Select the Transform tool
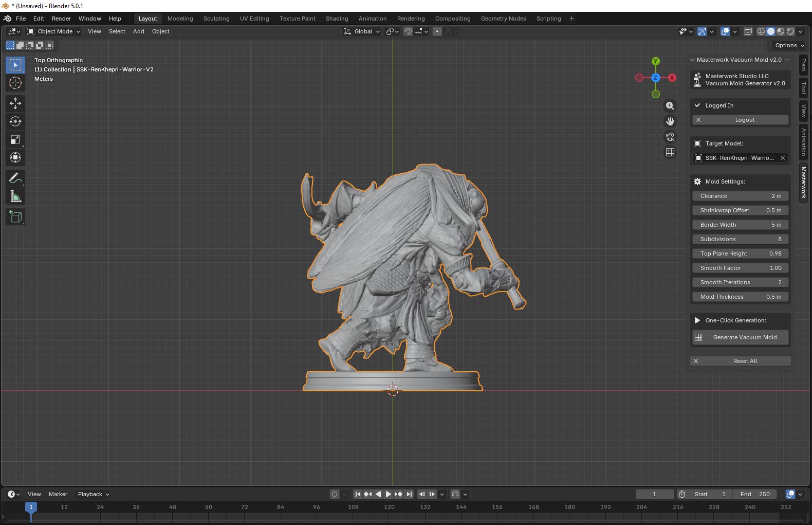 pyautogui.click(x=15, y=157)
